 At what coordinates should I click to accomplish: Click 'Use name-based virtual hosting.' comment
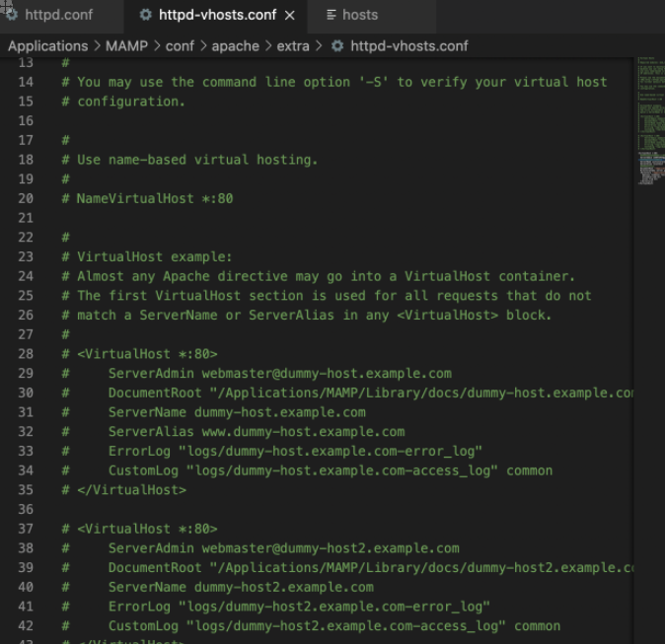pos(189,160)
